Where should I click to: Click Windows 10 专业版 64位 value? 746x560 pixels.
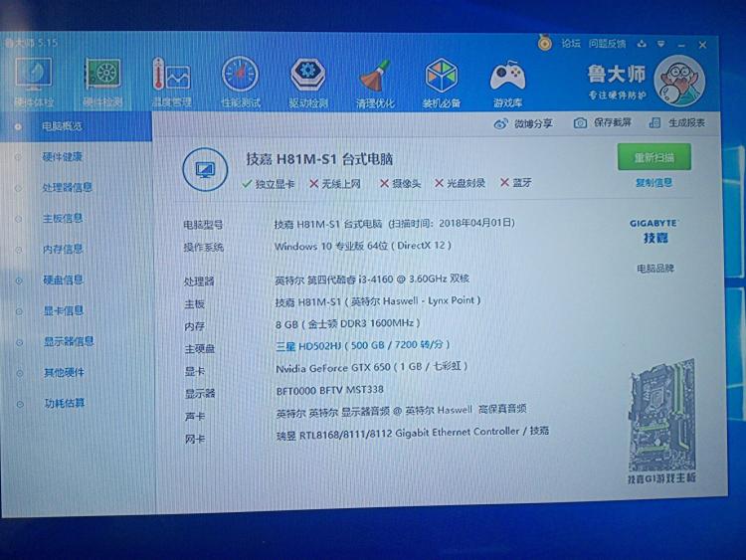(363, 246)
